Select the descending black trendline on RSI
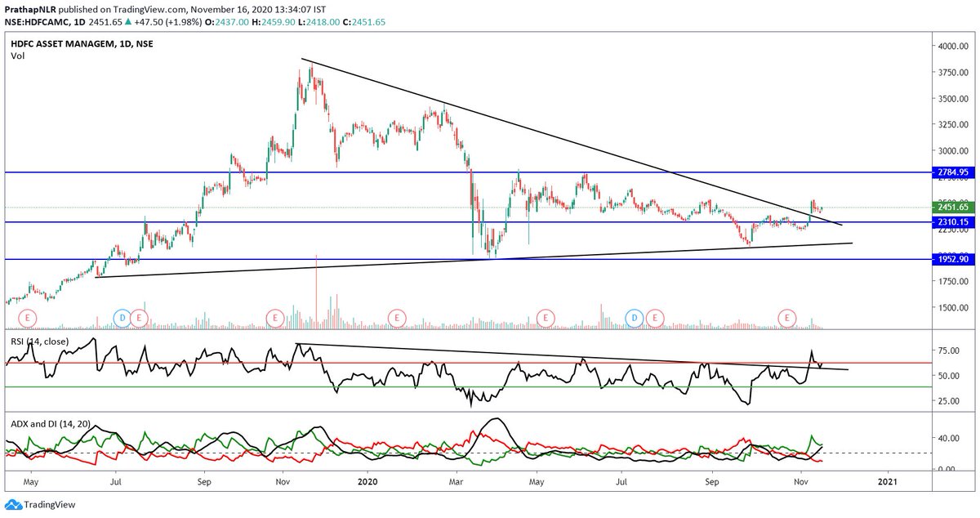This screenshot has width=980, height=518. tap(572, 357)
